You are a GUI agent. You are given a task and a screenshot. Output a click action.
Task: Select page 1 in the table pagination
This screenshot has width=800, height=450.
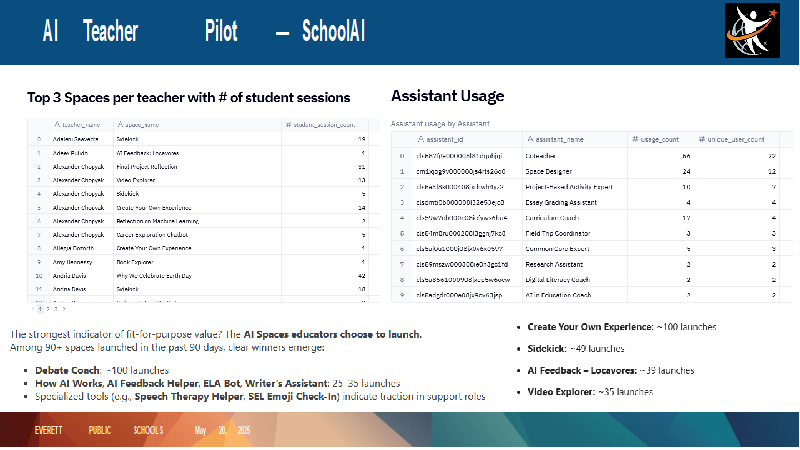point(40,309)
